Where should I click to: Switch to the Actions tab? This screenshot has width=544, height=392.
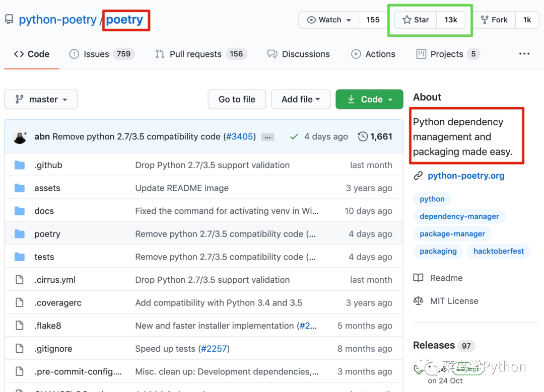click(373, 54)
